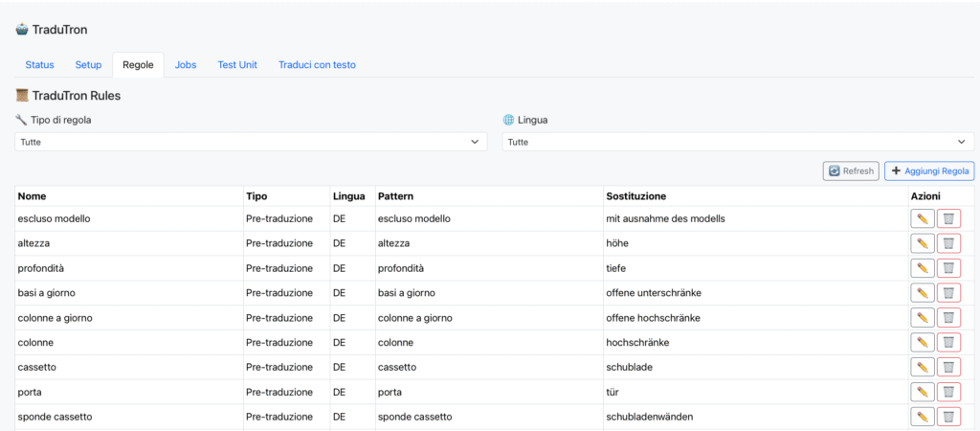Edit the 'escluso modello' rule pencil icon
980x431 pixels.
(922, 218)
